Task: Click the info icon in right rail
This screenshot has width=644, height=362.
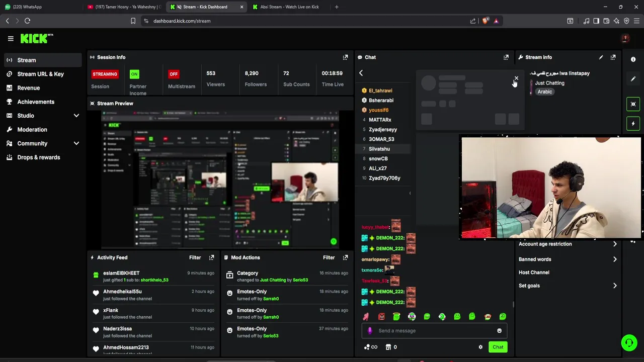Action: [633, 59]
